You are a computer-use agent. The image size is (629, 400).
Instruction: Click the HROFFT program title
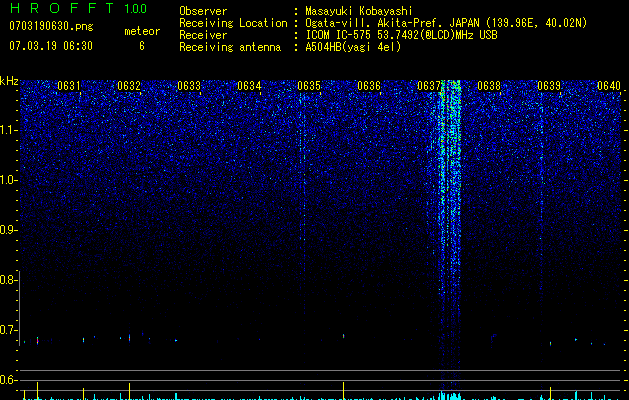click(62, 8)
